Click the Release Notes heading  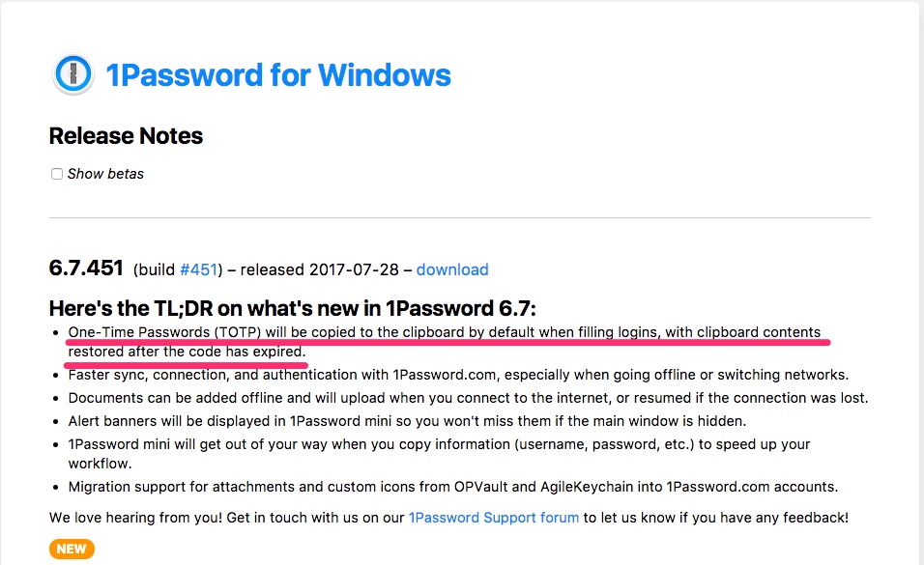126,136
